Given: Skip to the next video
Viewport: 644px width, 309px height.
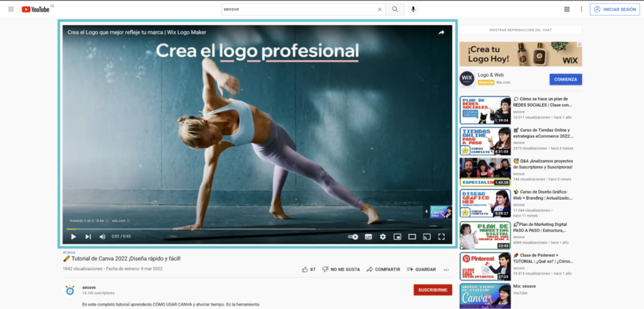Looking at the screenshot, I should pos(88,236).
